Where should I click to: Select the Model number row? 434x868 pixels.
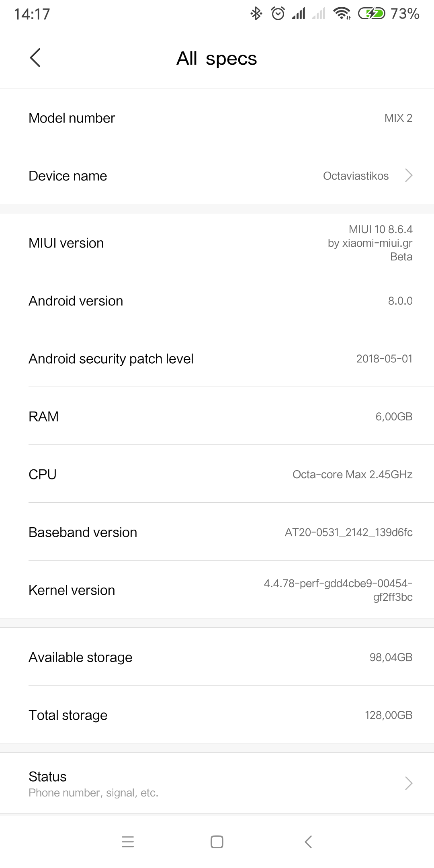tap(217, 118)
